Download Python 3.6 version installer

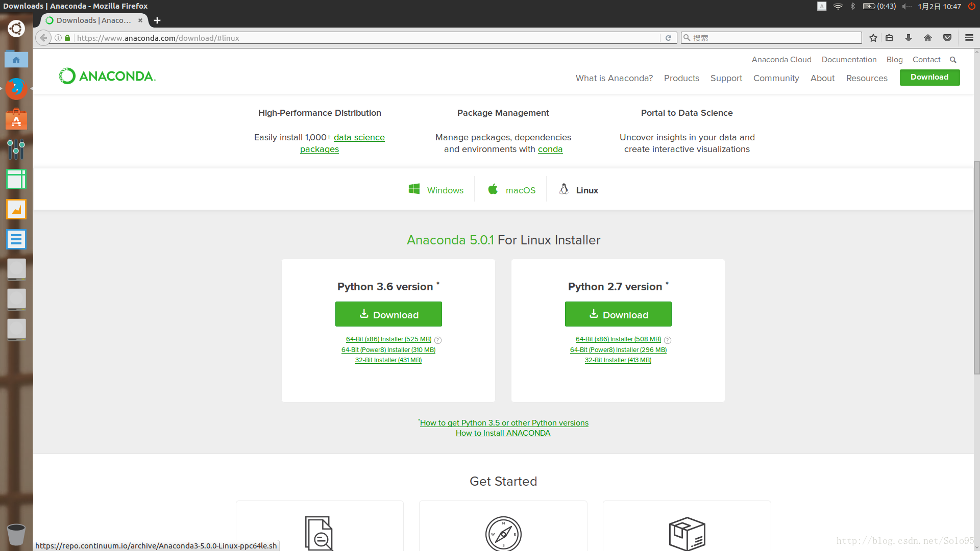pyautogui.click(x=388, y=314)
